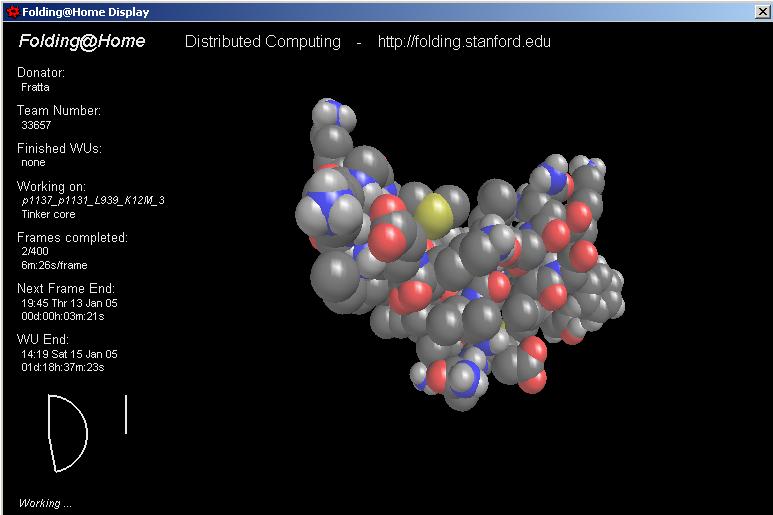Click the yellow sulfur atom in the molecule

click(433, 215)
